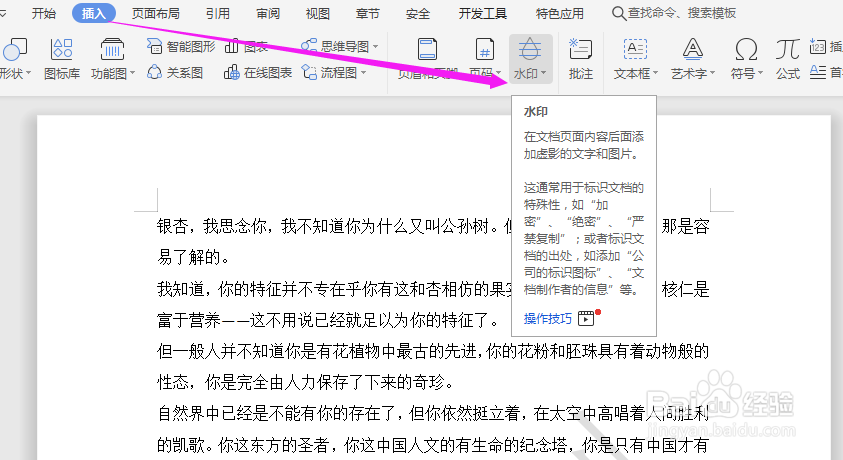Expand the 页码 dropdown arrow
This screenshot has width=843, height=460.
(498, 73)
